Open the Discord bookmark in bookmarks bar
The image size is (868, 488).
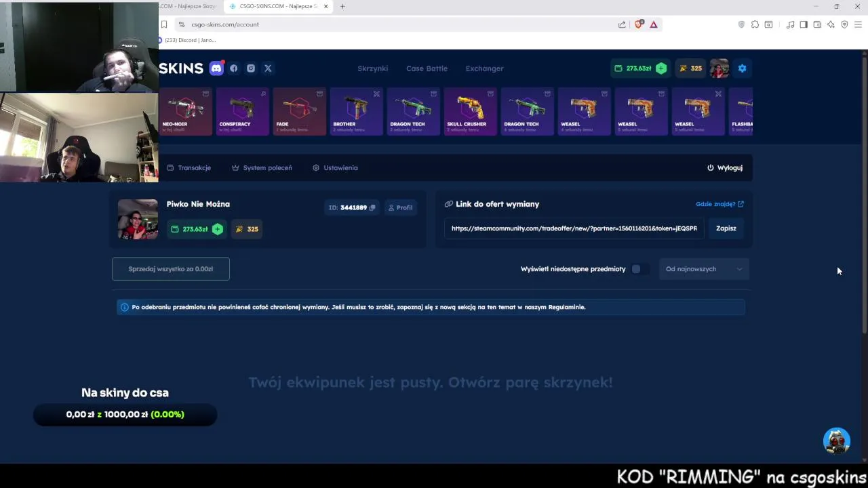pyautogui.click(x=187, y=40)
